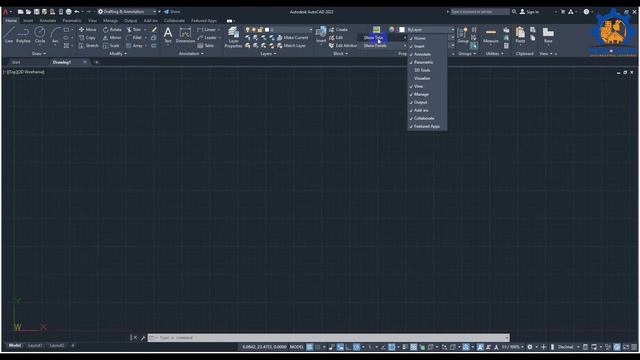The image size is (640, 360).
Task: Click the Array tool
Action: click(134, 46)
